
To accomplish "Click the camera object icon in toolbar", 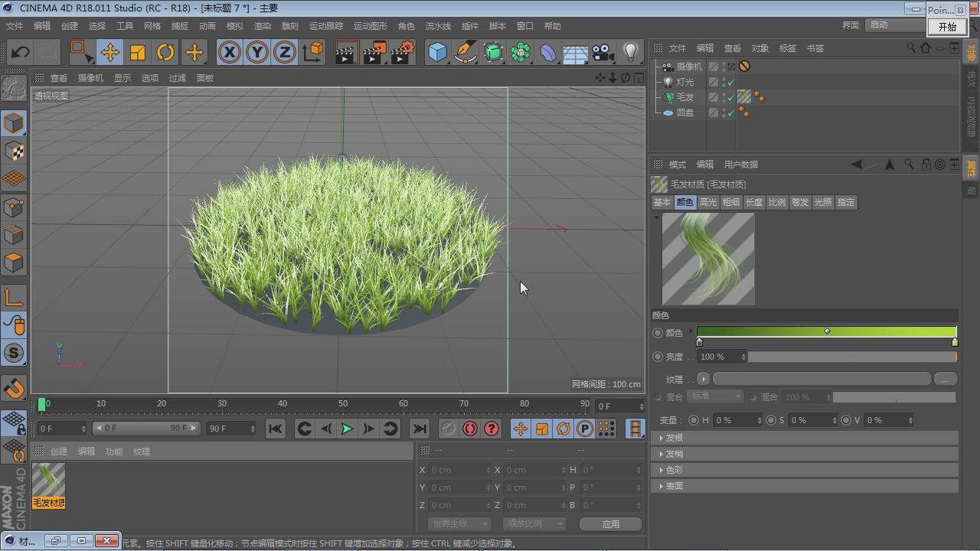I will [603, 52].
